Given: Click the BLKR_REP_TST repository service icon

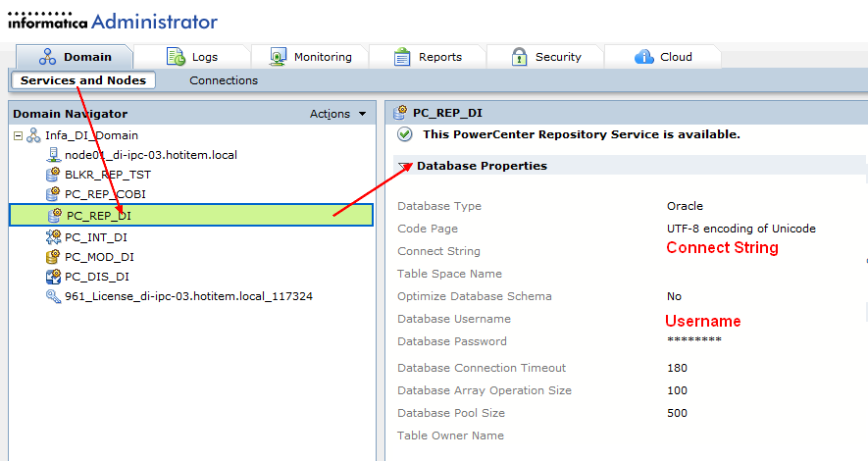Looking at the screenshot, I should coord(54,175).
